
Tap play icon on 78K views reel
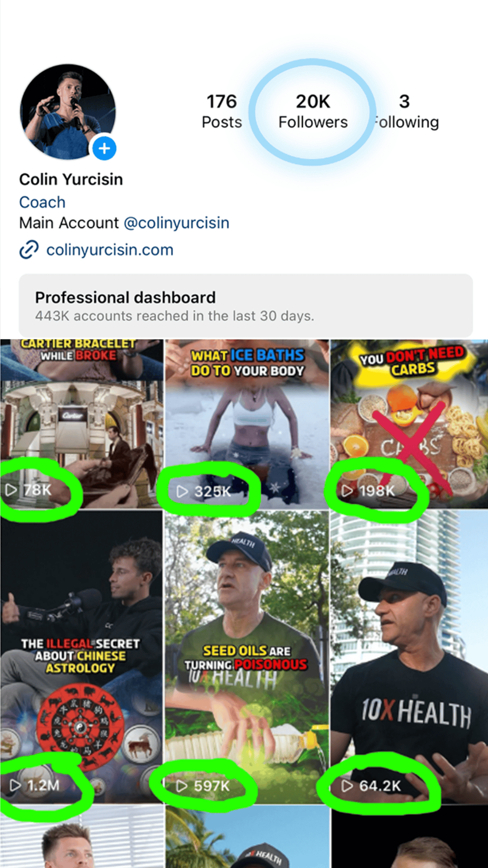(x=11, y=490)
